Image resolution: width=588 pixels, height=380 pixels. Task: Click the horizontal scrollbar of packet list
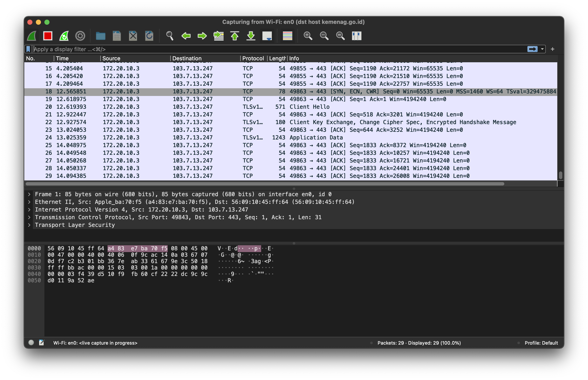265,184
